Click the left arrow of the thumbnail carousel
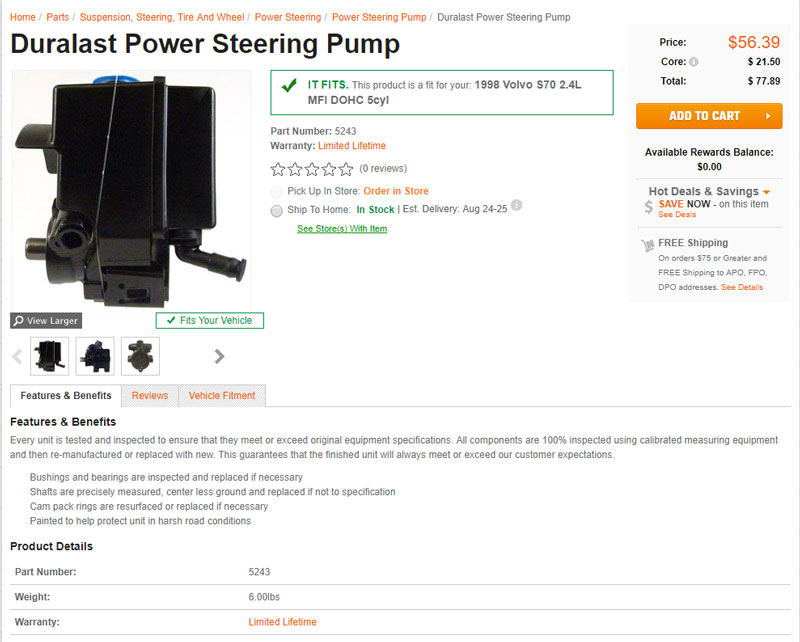 click(x=16, y=356)
